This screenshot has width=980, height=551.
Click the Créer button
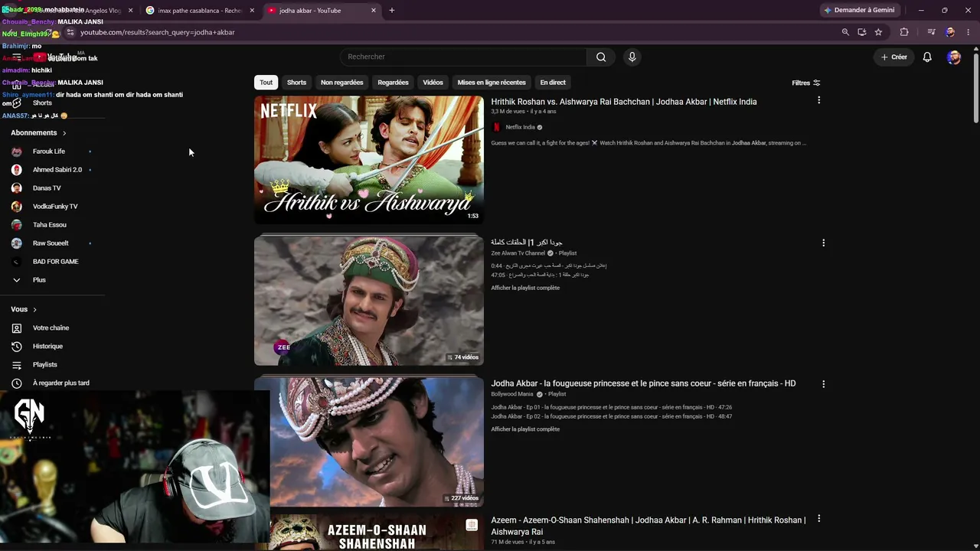coord(893,57)
